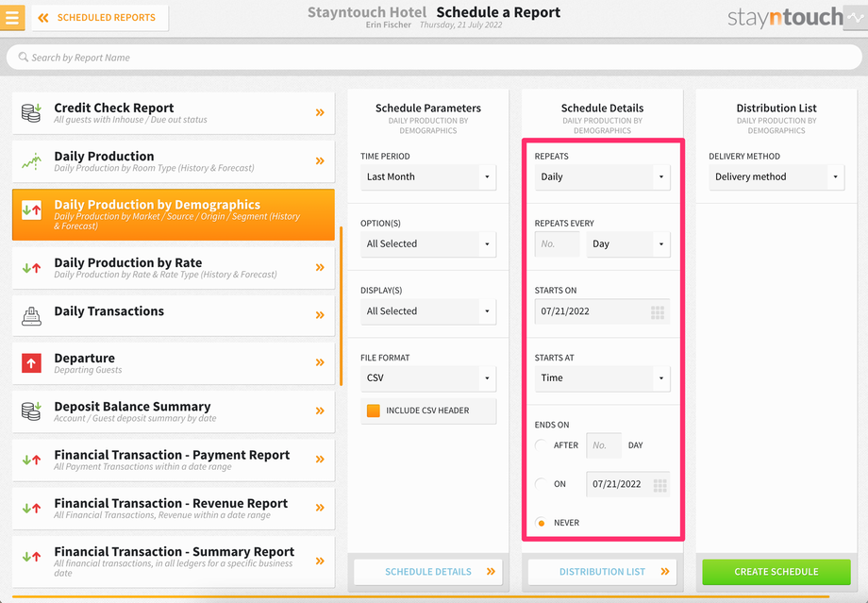
Task: Click the Ends On date field
Action: [x=628, y=484]
